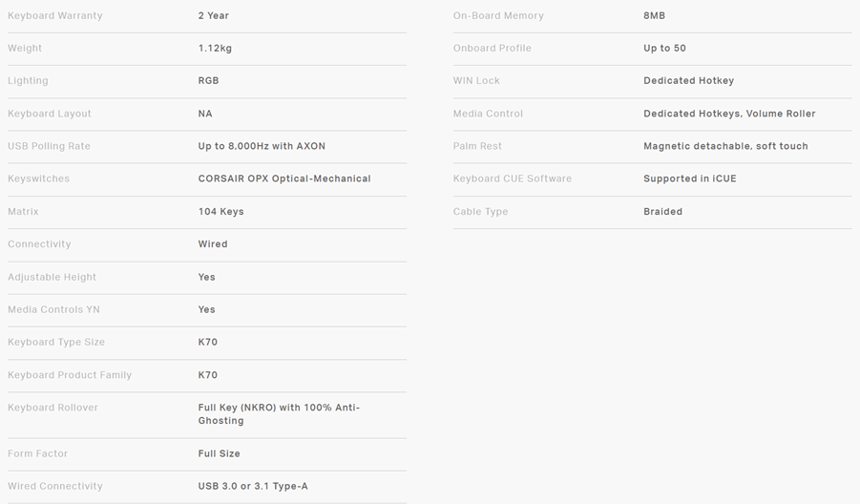Click the Keyboard Warranty label
This screenshot has height=504, width=860.
pos(55,16)
